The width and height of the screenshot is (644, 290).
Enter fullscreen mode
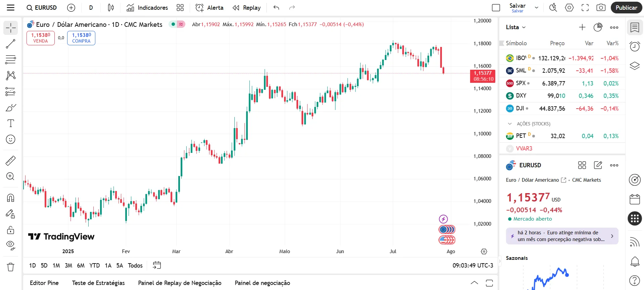(x=585, y=7)
